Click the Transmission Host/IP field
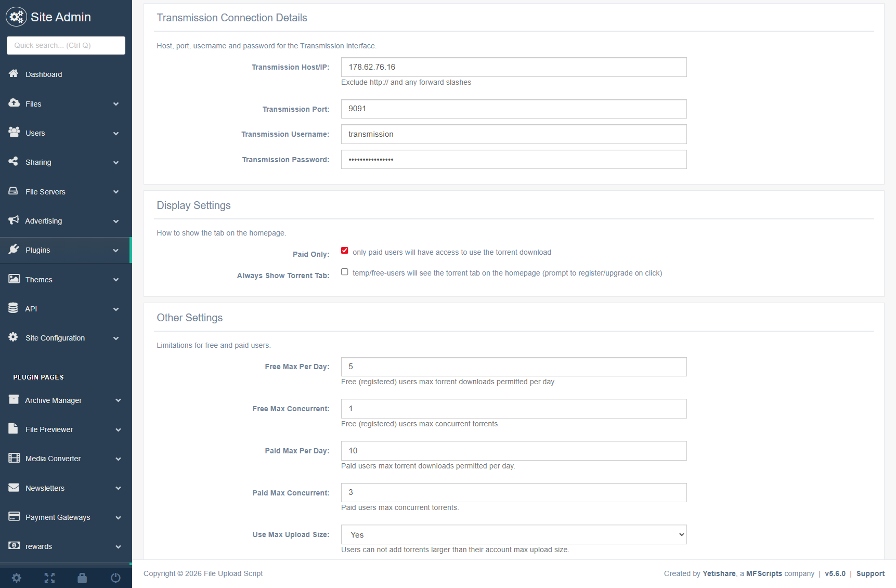 pos(513,67)
